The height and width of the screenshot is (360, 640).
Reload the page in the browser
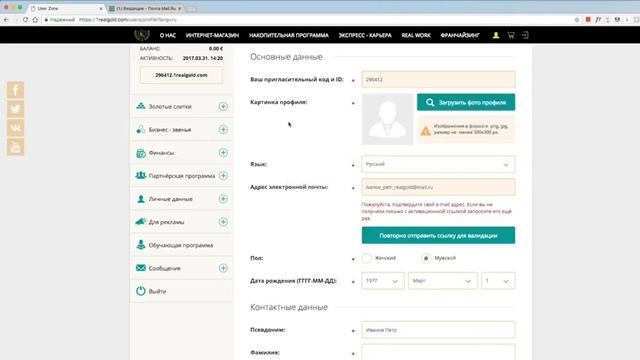coord(25,20)
